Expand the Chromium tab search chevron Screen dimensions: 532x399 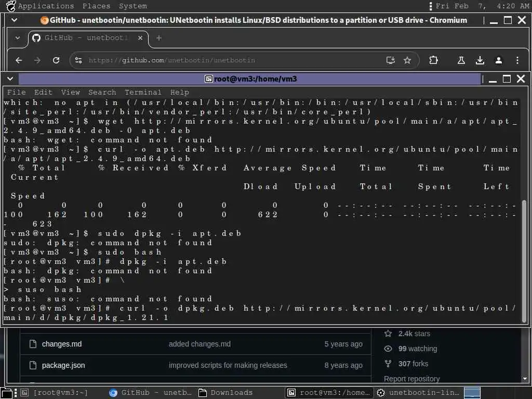pyautogui.click(x=17, y=38)
